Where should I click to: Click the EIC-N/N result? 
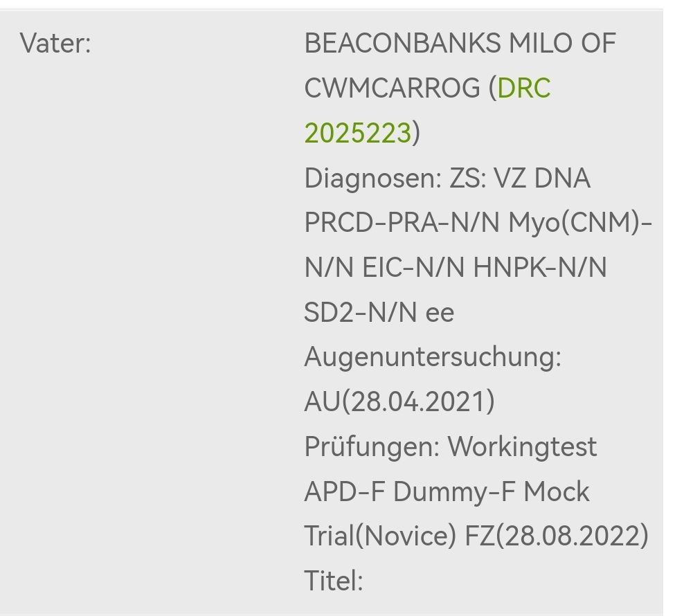pyautogui.click(x=414, y=268)
